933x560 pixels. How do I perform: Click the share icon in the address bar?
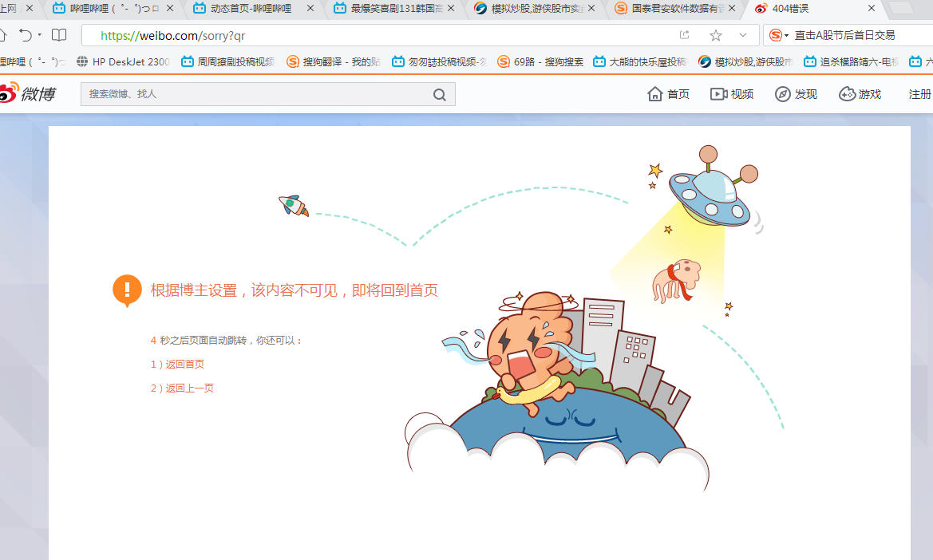coord(684,35)
